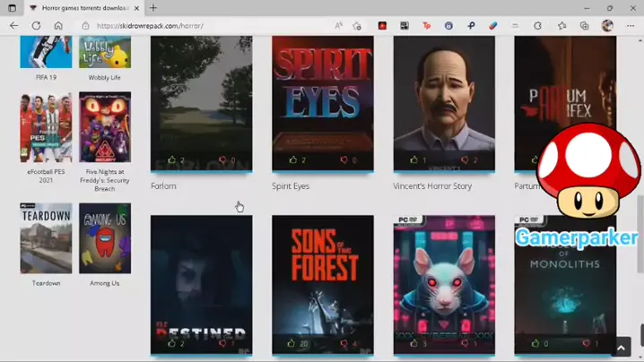Open the Forlorn game title link
This screenshot has height=362, width=644.
(163, 186)
